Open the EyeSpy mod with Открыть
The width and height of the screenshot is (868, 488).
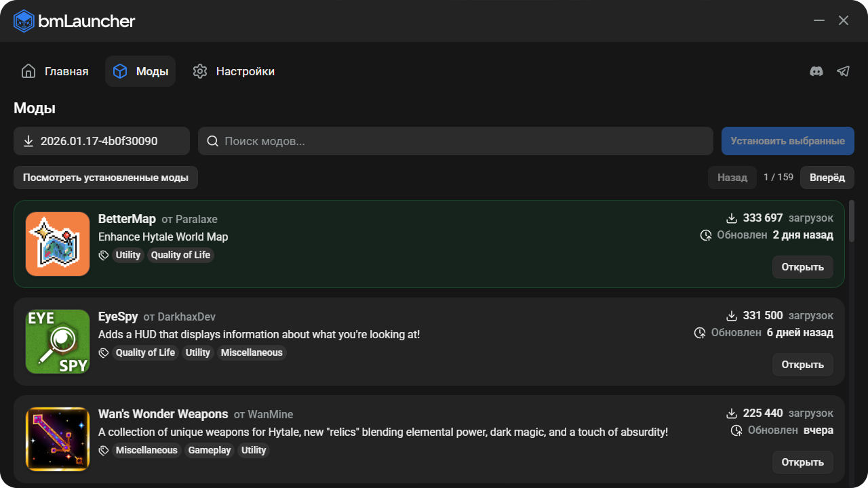802,365
